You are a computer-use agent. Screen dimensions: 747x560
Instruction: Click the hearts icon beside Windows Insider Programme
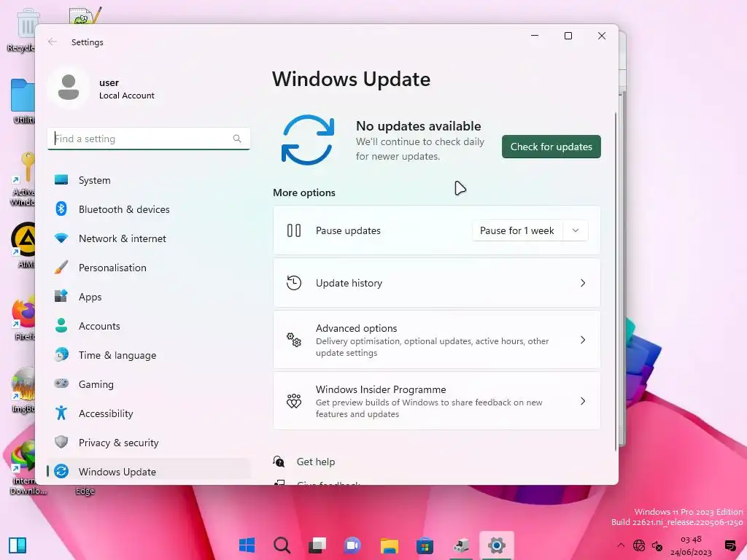click(294, 401)
